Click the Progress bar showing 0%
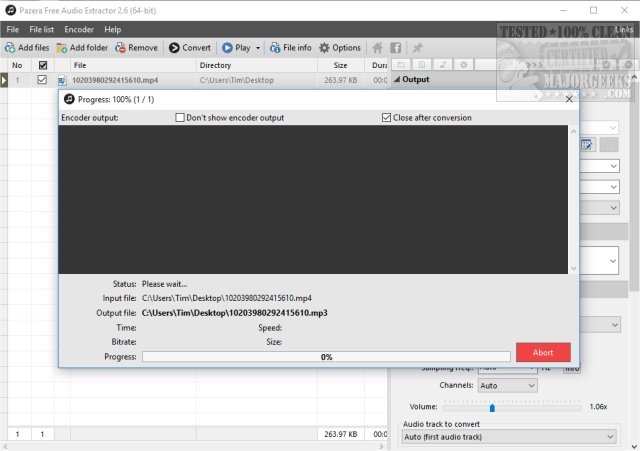Screen dimensions: 640x451 point(326,357)
